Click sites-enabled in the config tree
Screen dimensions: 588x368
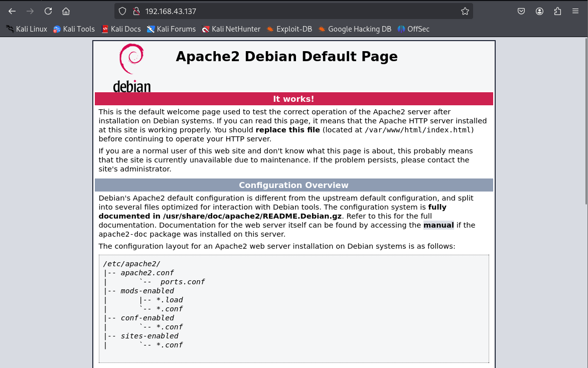[x=149, y=336]
